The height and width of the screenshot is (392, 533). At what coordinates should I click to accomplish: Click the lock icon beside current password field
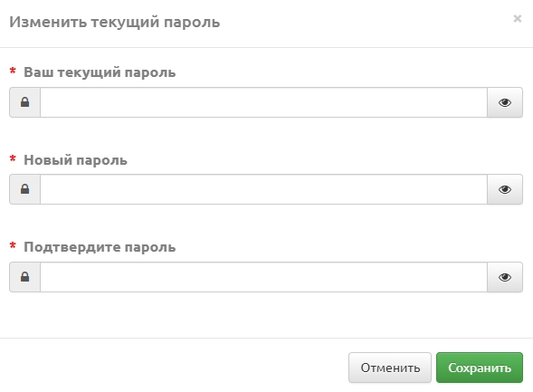[24, 102]
